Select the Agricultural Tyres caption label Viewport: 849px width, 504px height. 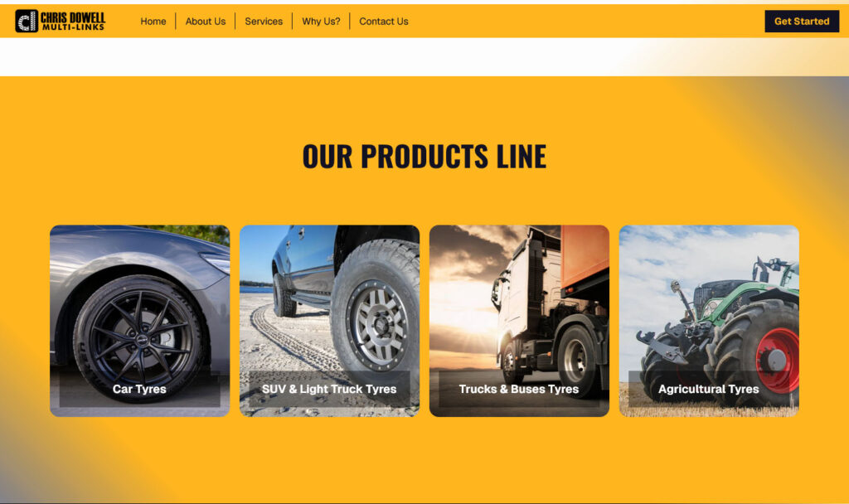(708, 389)
